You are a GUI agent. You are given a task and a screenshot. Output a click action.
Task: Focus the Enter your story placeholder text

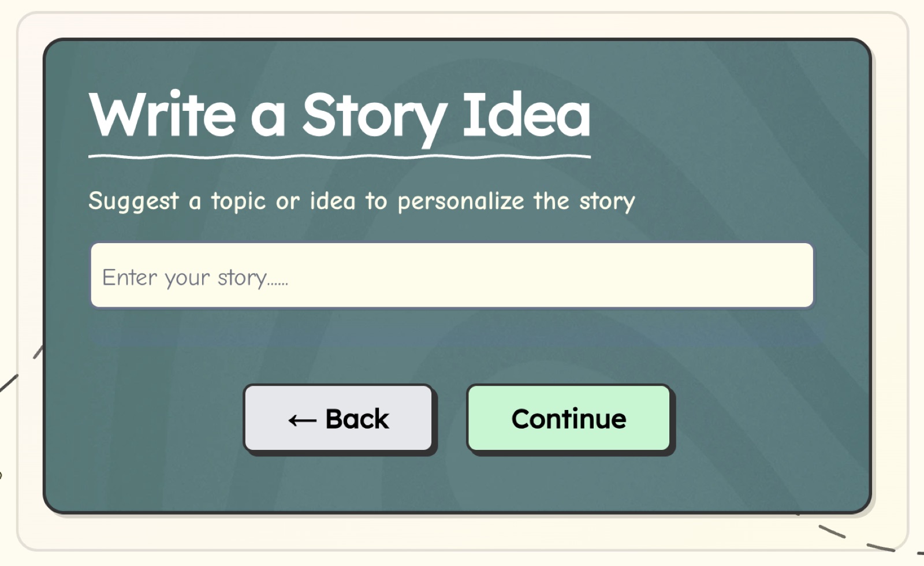tap(196, 277)
